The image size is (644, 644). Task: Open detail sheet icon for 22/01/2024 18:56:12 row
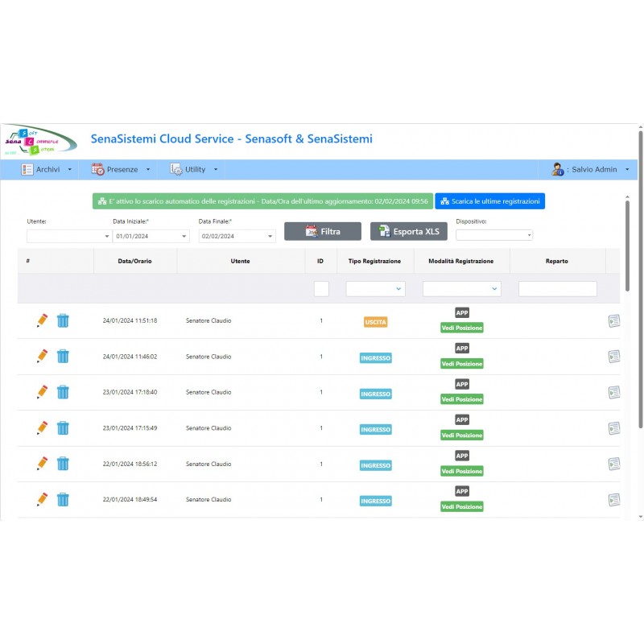tap(614, 464)
